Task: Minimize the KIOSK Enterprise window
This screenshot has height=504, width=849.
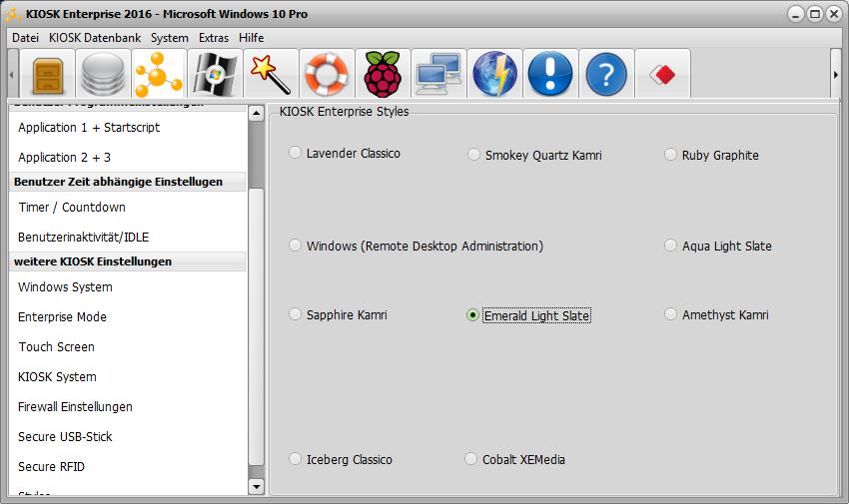Action: click(x=795, y=14)
